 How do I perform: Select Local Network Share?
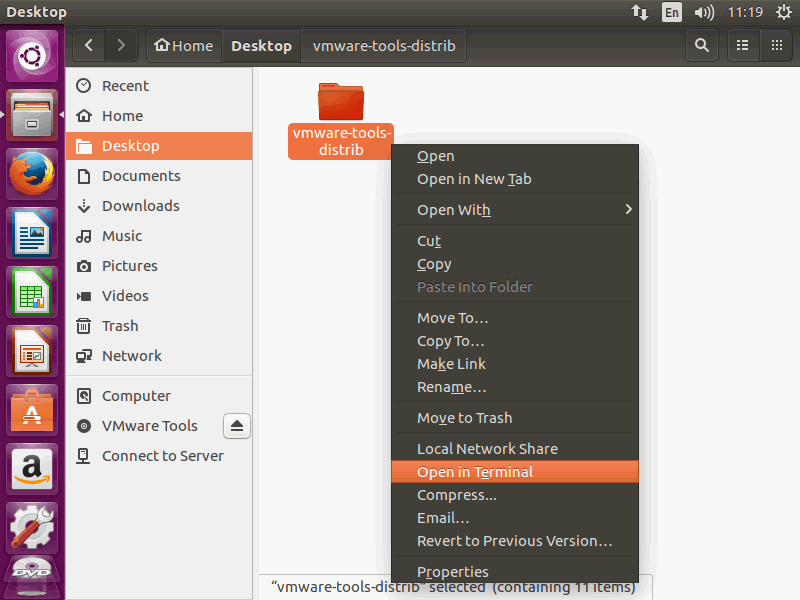pos(515,448)
